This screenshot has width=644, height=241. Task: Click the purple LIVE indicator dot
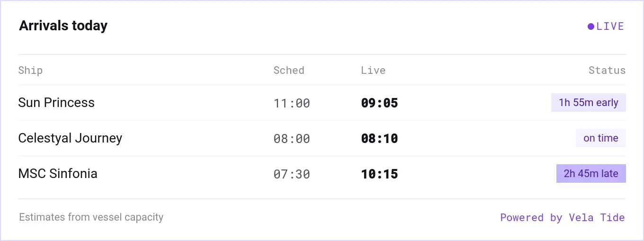(x=591, y=27)
